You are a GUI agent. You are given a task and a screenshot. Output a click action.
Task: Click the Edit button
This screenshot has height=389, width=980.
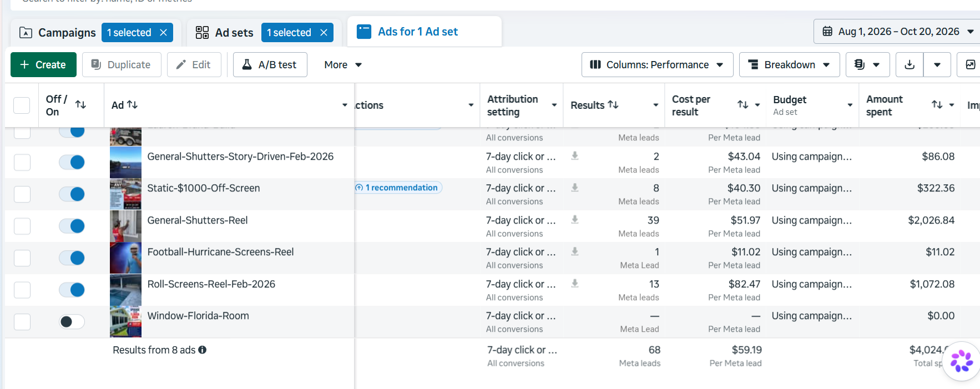pyautogui.click(x=194, y=65)
